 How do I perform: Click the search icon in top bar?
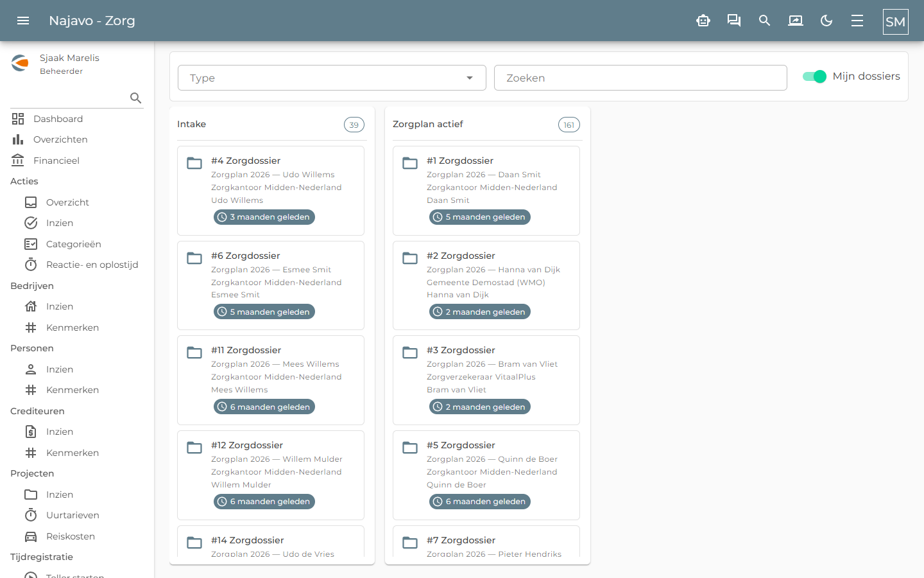[x=765, y=21]
